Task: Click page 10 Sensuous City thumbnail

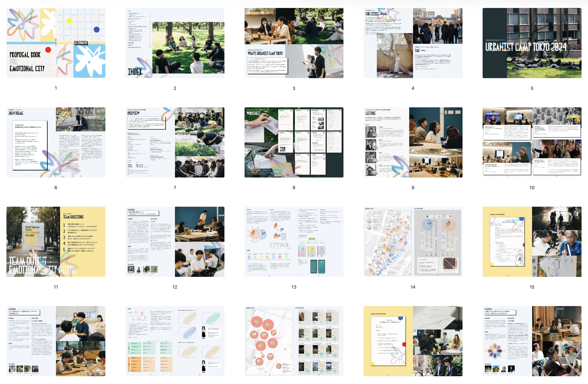Action: pyautogui.click(x=532, y=142)
